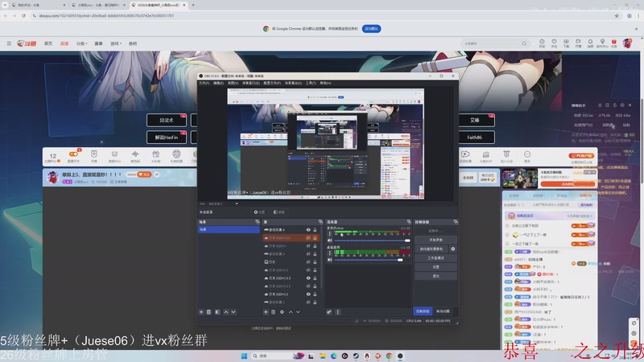Open mixer dock options three-dot menu
The image size is (644, 362).
click(x=337, y=312)
